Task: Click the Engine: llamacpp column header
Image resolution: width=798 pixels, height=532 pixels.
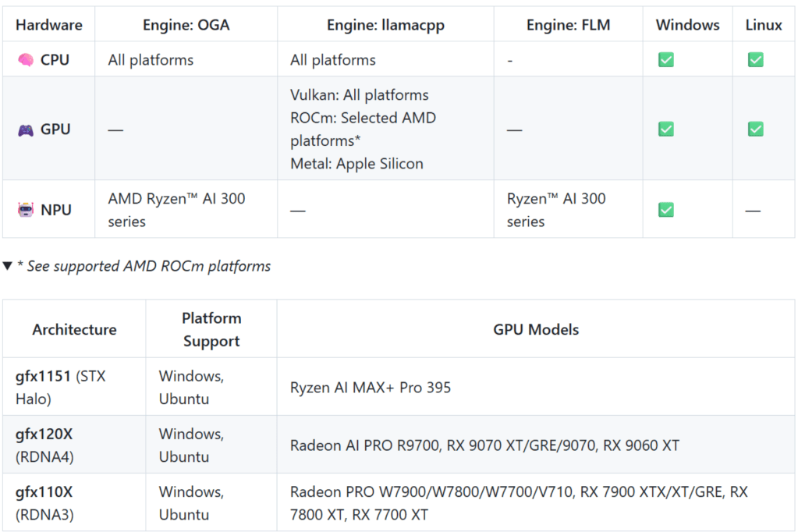Action: pyautogui.click(x=385, y=25)
